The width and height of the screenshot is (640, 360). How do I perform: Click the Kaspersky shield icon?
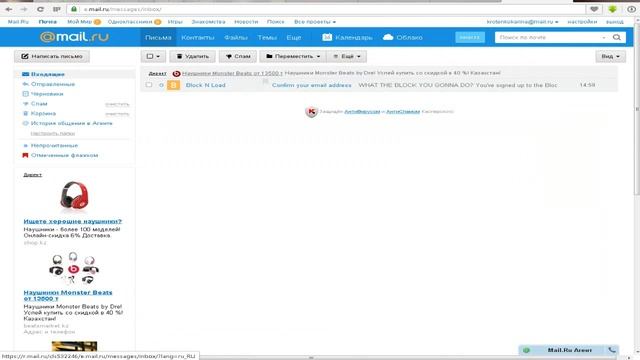311,111
